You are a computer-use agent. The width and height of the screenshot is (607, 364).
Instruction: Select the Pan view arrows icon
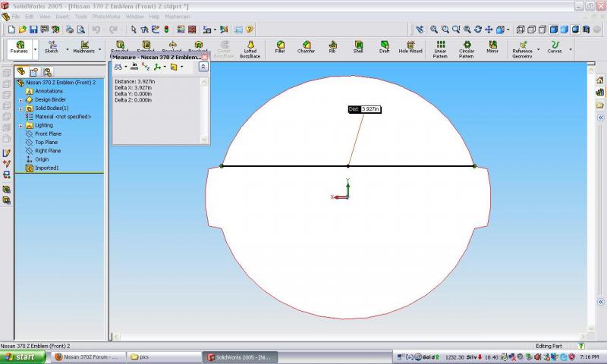489,30
